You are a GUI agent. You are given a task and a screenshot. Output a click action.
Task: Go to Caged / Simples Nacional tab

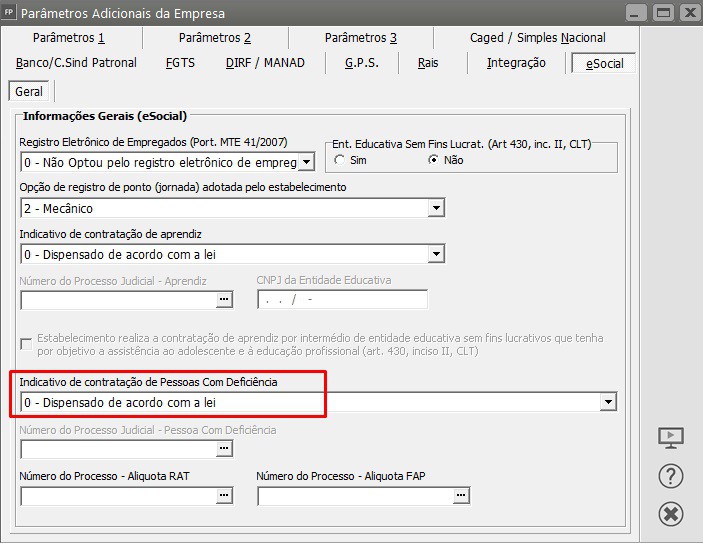pyautogui.click(x=538, y=38)
